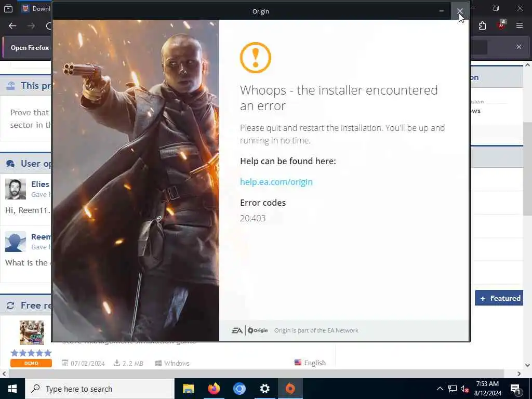
Task: Click the muted volume tray icon
Action: (465, 389)
